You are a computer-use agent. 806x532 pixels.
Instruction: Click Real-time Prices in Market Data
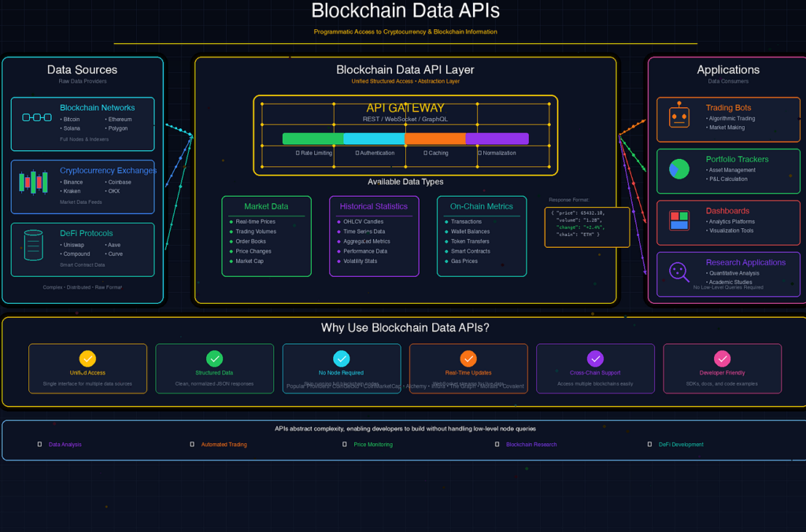pyautogui.click(x=256, y=222)
